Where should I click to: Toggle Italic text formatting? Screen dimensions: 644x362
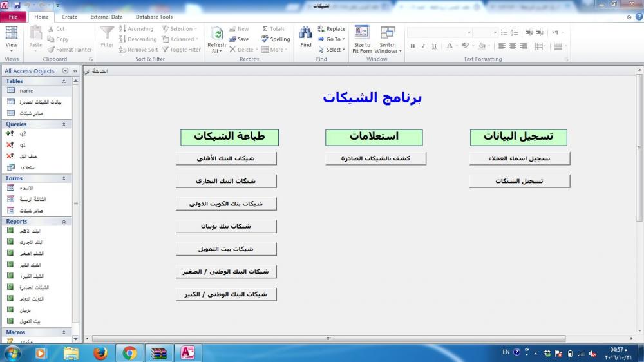pyautogui.click(x=423, y=46)
